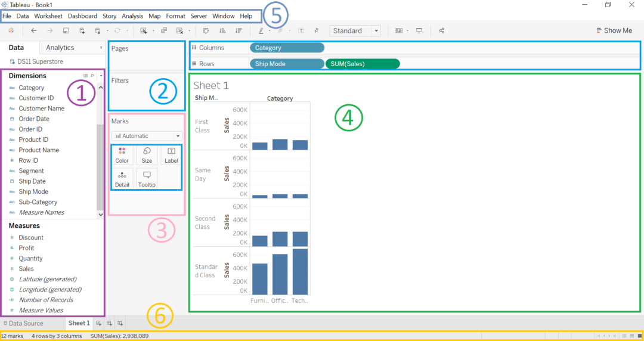The image size is (644, 341).
Task: Undo with the back arrow icon
Action: 33,30
